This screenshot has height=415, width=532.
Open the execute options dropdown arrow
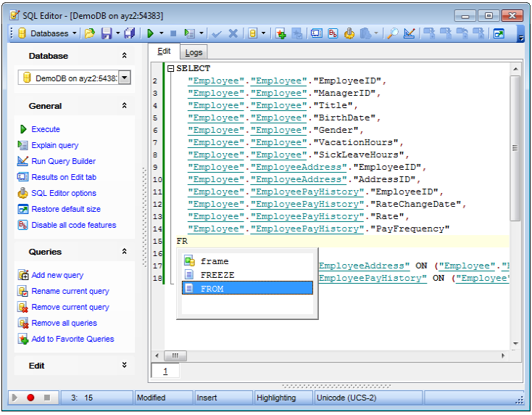pos(162,33)
